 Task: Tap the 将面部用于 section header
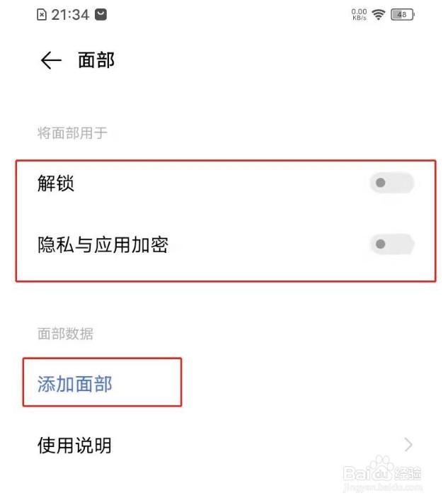click(x=72, y=133)
